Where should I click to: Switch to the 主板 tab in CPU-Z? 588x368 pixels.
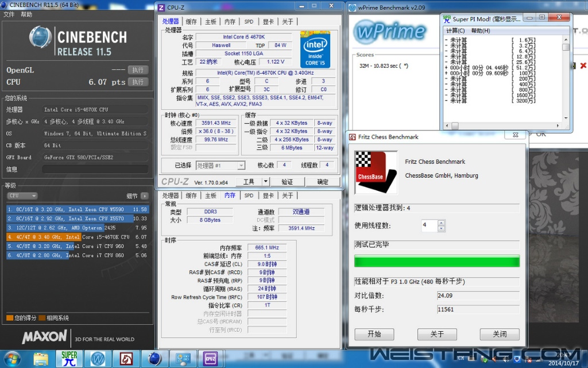211,22
